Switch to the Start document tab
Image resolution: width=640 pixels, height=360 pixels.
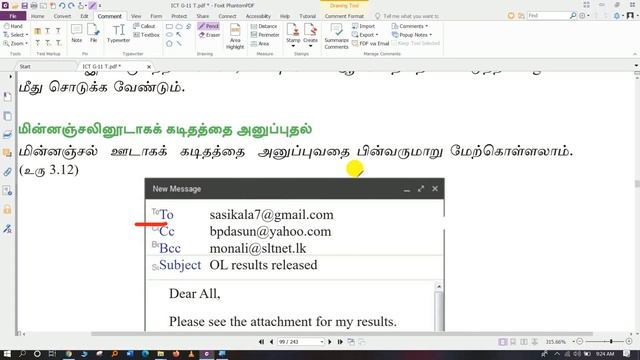click(x=25, y=66)
